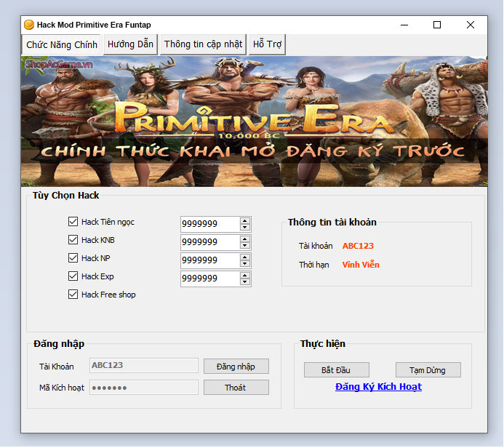This screenshot has width=504, height=448.
Task: Open the Thông tin cập nhật tab
Action: click(x=203, y=44)
